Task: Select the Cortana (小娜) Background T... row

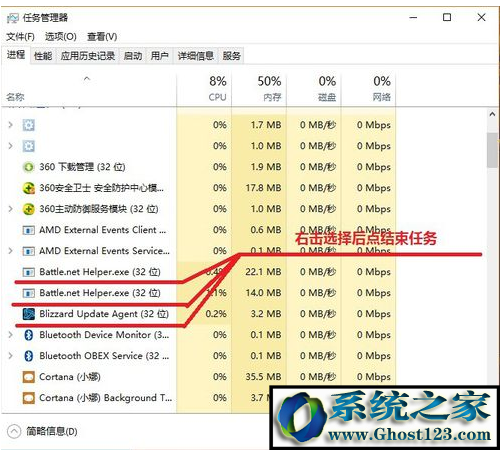Action: [199, 398]
